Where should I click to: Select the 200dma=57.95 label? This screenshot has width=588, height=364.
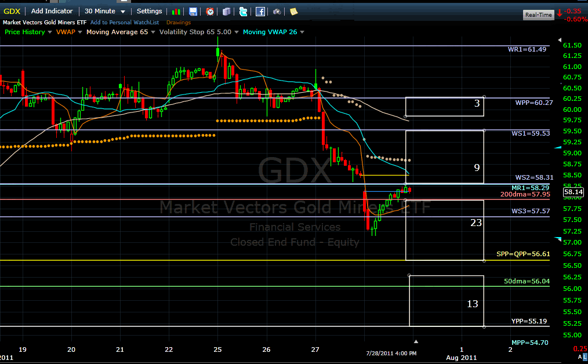coord(525,194)
